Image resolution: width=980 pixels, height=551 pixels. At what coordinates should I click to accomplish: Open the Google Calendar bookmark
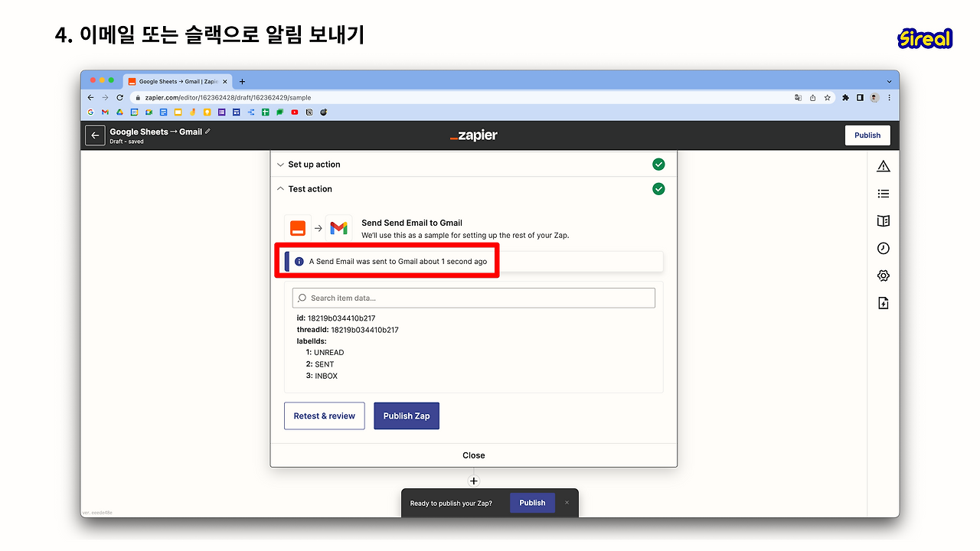click(x=134, y=112)
